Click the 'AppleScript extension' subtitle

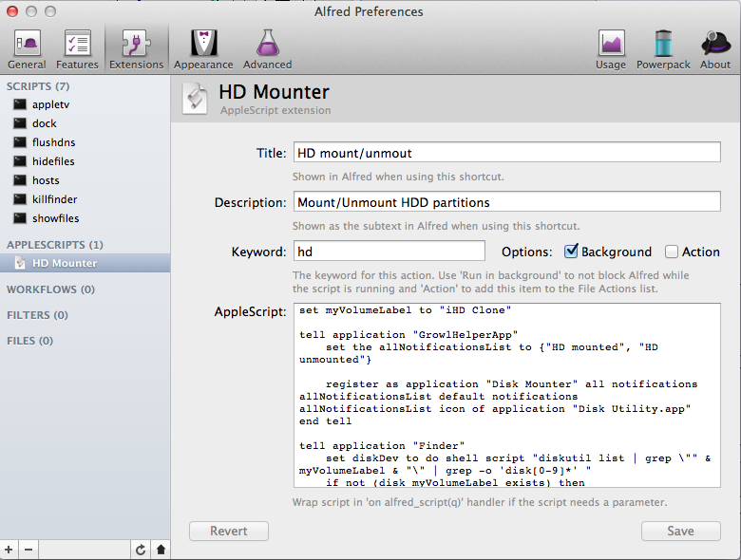point(275,110)
